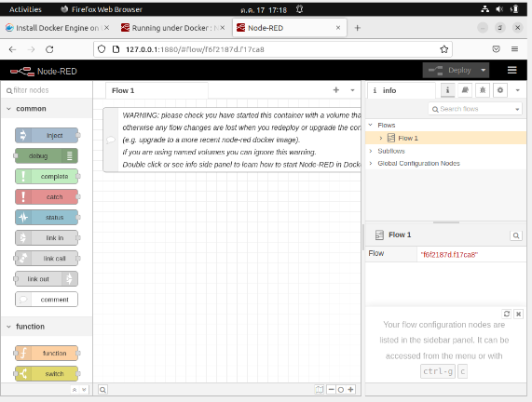Screen dimensions: 532x402
Task: Open search flows options dropdown
Action: coord(517,109)
